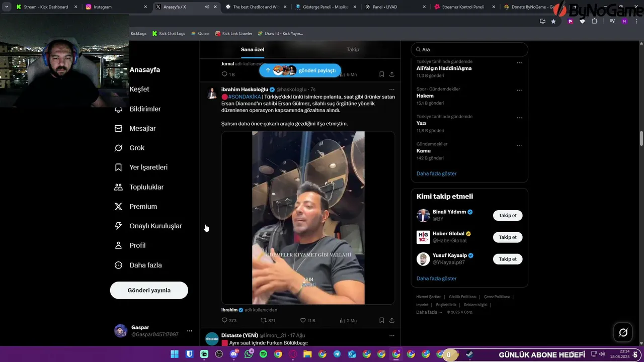Open WhatsApp from the taskbar
Image resolution: width=644 pixels, height=362 pixels.
tap(249, 354)
